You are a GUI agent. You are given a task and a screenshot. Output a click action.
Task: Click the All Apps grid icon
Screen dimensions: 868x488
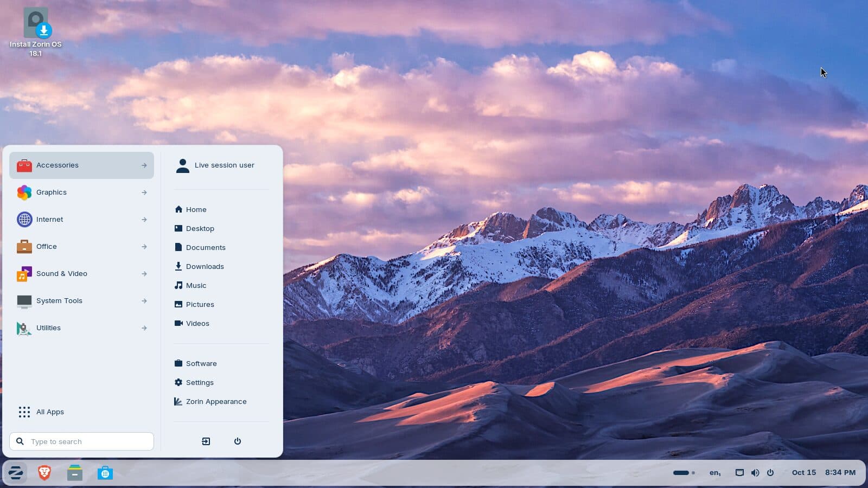(x=24, y=412)
